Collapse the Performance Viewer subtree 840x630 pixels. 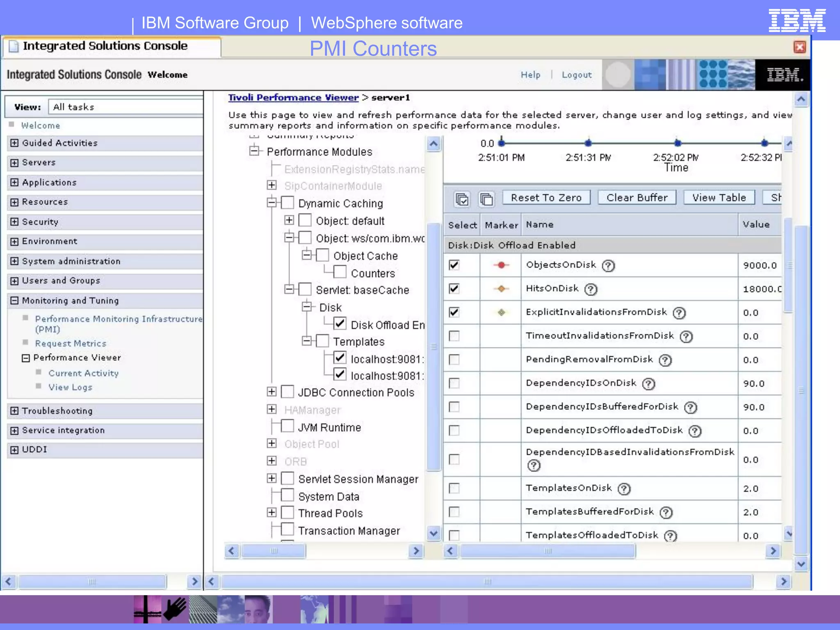(x=26, y=358)
